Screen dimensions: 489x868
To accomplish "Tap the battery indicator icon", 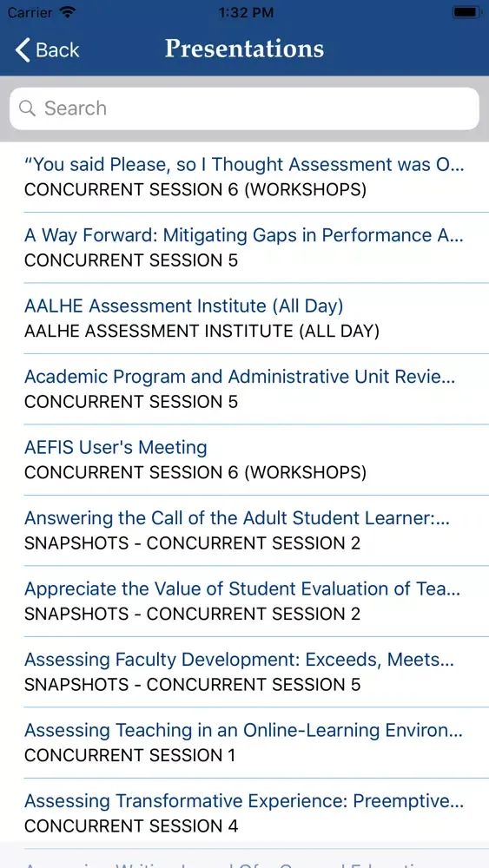I will (x=466, y=12).
